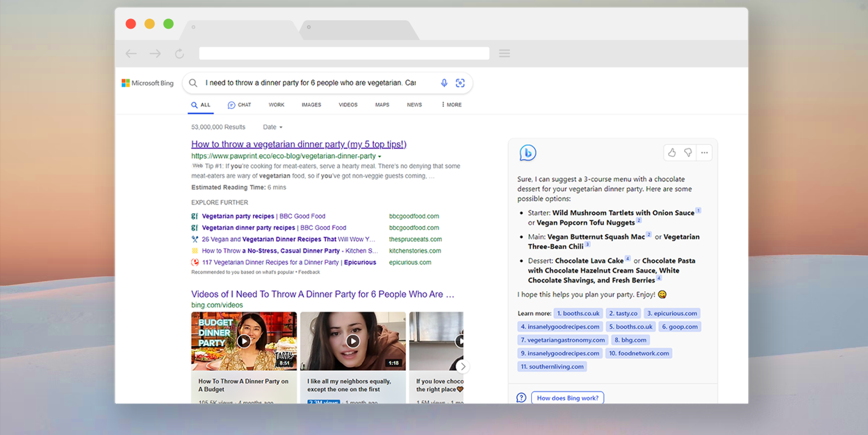Open 'How to throw a vegetarian dinner party' result
Image resolution: width=868 pixels, height=435 pixels.
299,144
